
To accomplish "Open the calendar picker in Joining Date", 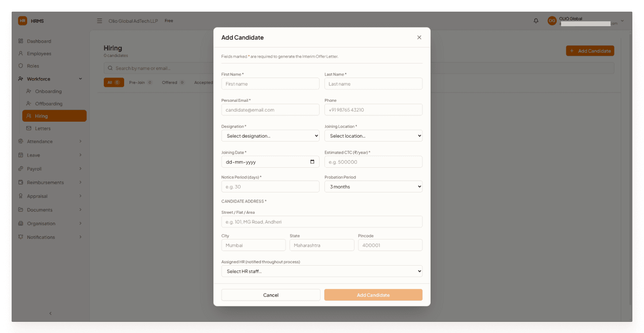I will (x=312, y=162).
